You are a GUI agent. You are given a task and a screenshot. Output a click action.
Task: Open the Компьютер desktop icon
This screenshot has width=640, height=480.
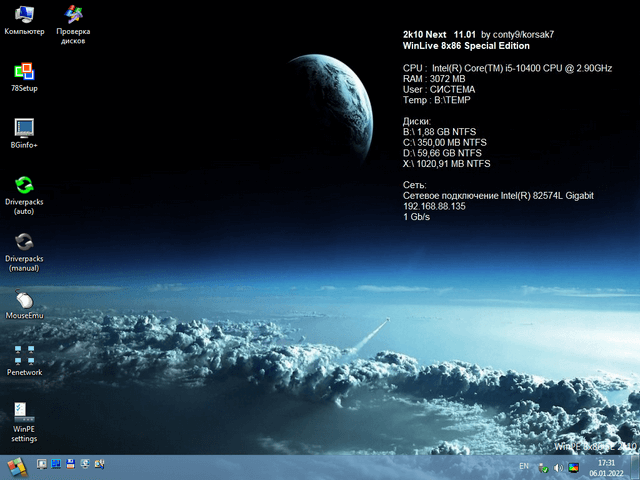[x=24, y=20]
